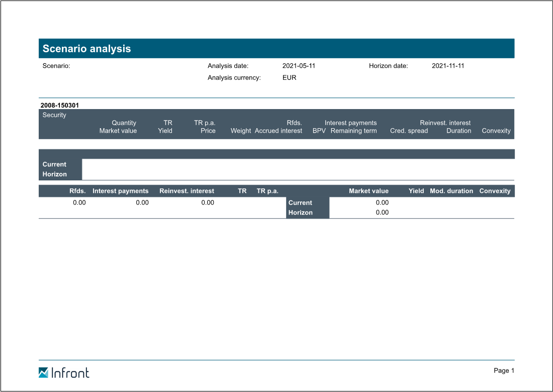The width and height of the screenshot is (553, 392).
Task: Click the Scenario analysis report title
Action: pos(86,49)
